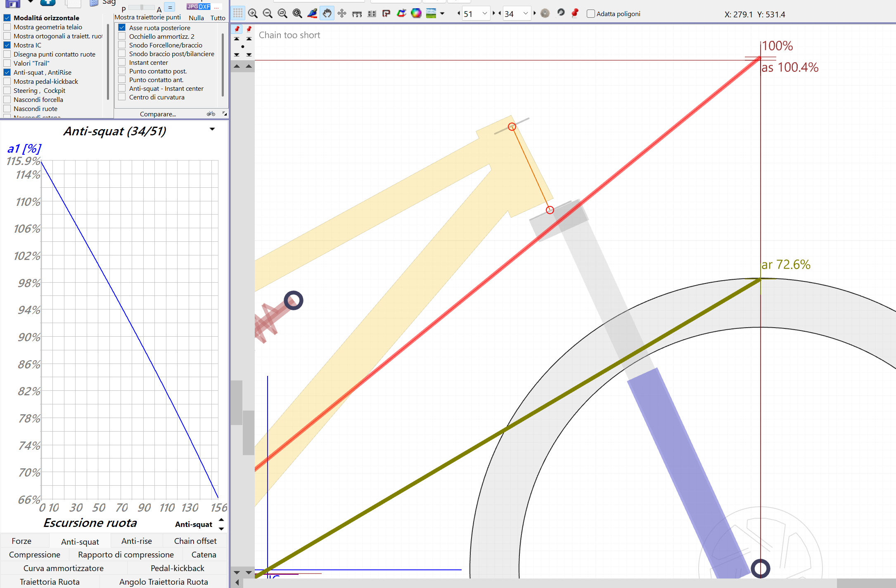Open the Traiettoria Ruota tab

[50, 582]
